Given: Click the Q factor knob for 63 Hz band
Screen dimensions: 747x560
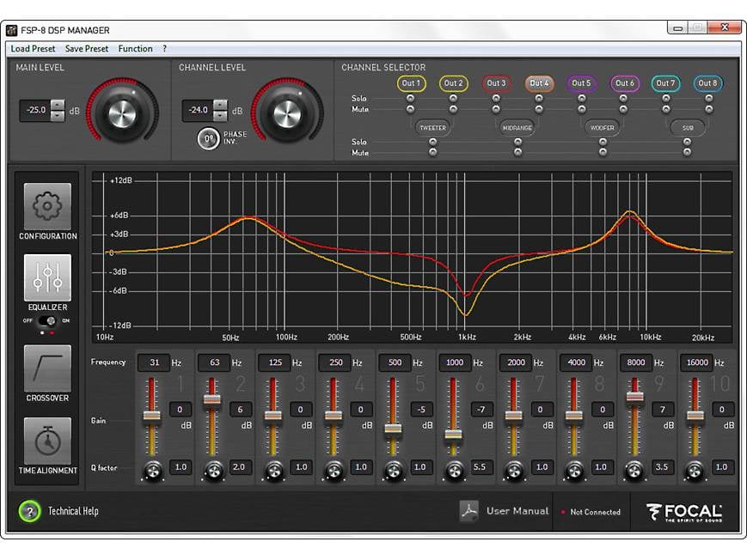Looking at the screenshot, I should (x=213, y=471).
